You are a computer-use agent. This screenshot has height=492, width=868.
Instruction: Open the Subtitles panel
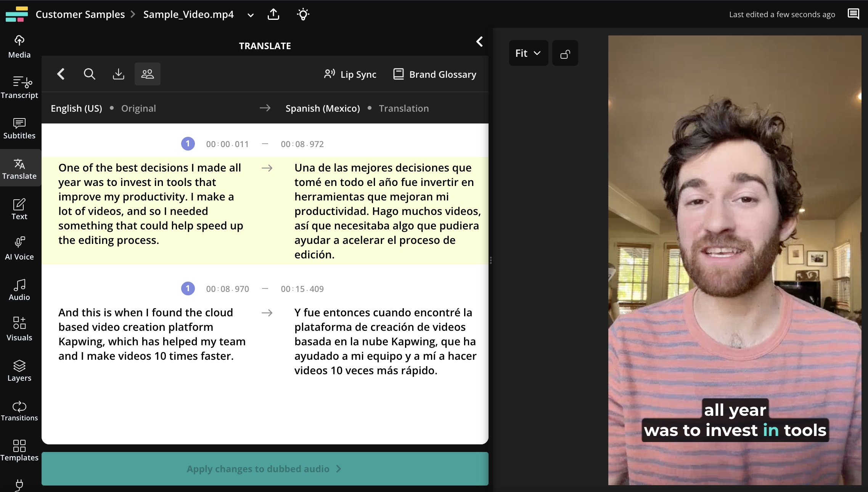pos(19,128)
